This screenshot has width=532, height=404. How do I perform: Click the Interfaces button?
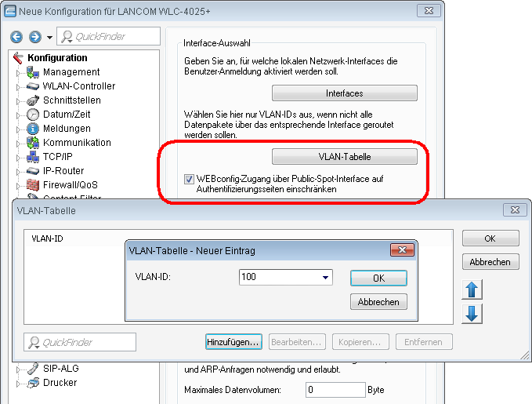(x=345, y=93)
